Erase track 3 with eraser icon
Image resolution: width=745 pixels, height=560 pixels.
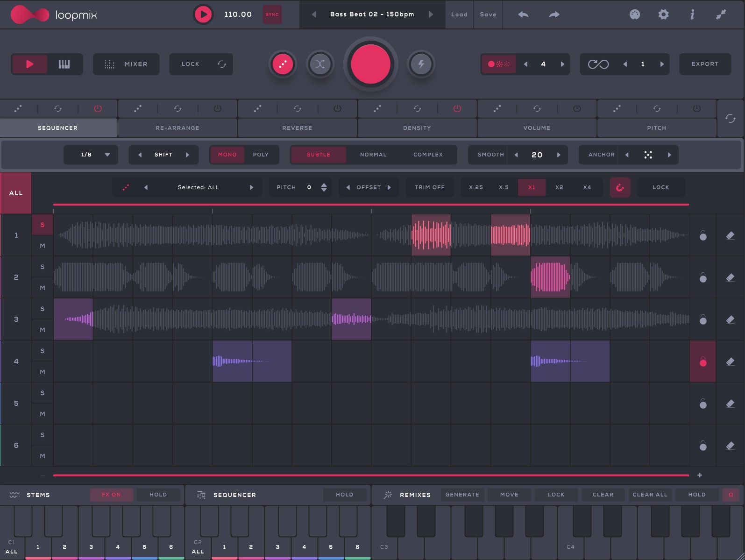[730, 319]
